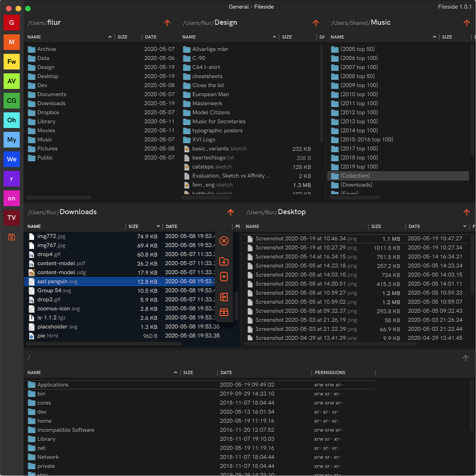Click the root slash path label
This screenshot has height=476, width=476.
[29, 358]
